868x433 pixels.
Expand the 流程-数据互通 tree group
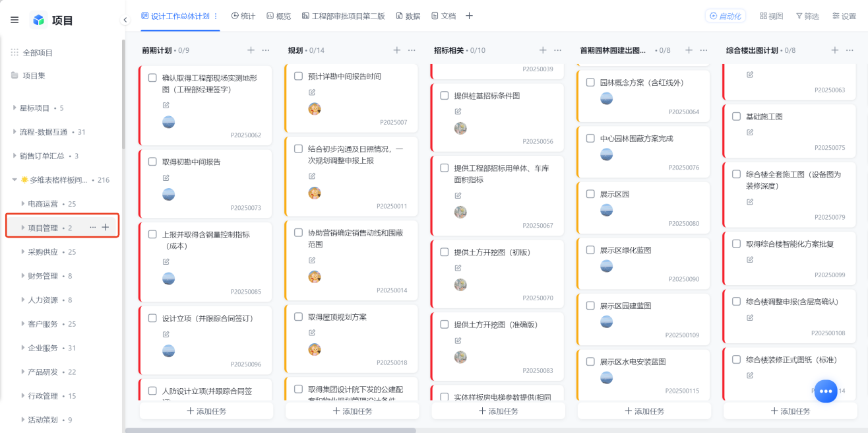(x=15, y=131)
